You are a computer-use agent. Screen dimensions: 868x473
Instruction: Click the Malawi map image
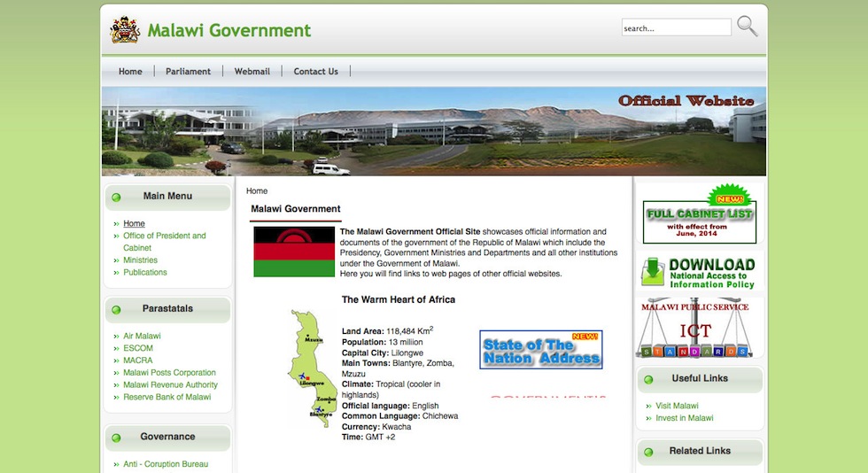click(313, 368)
